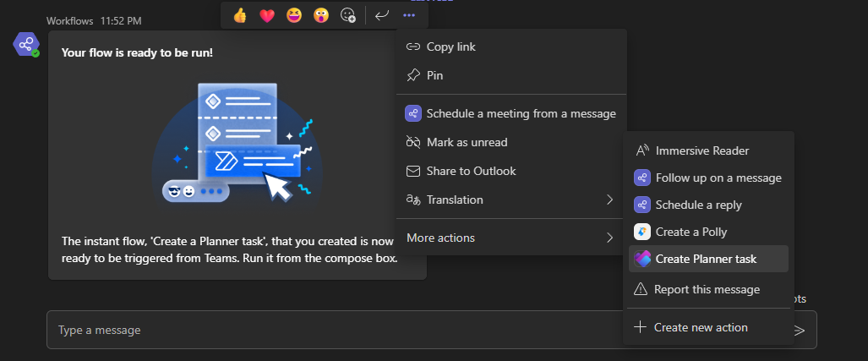Click the Translation language icon

413,200
